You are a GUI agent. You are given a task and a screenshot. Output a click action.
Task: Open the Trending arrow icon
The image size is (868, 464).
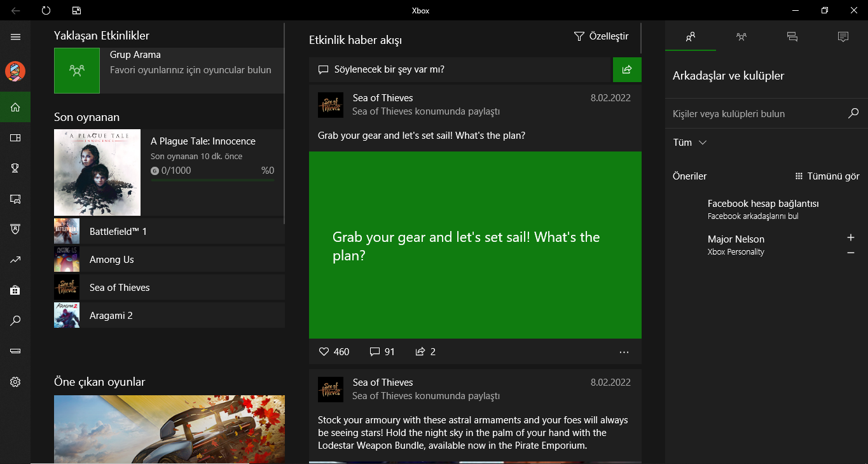pyautogui.click(x=15, y=260)
